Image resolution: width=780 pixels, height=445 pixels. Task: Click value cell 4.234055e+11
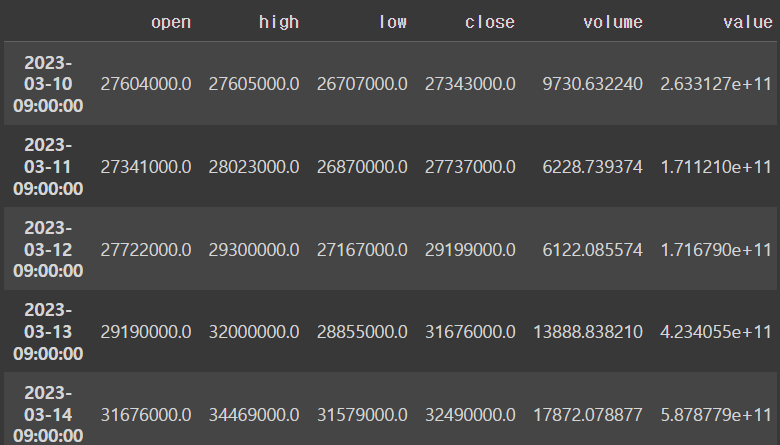tap(716, 332)
